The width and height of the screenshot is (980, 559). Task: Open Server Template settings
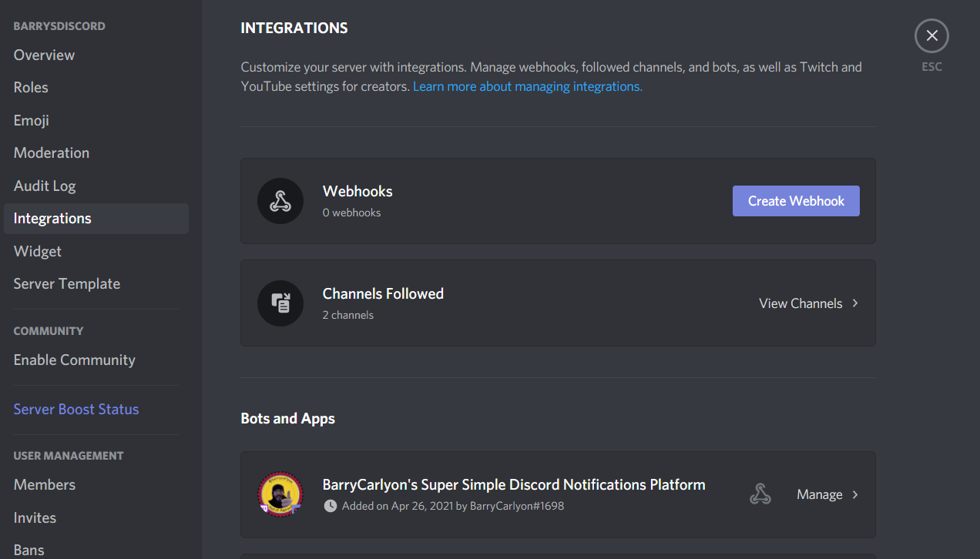pos(96,284)
